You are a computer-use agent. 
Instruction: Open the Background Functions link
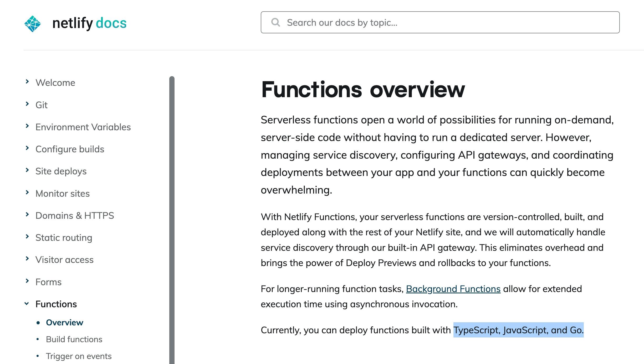click(453, 289)
